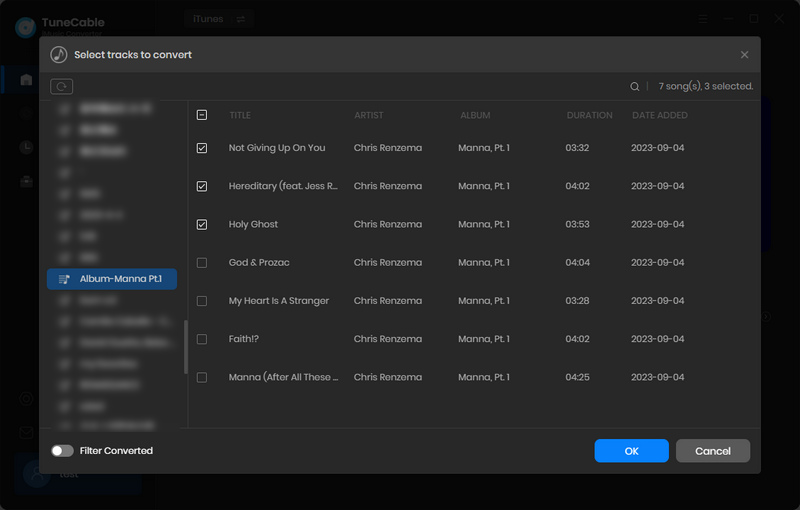This screenshot has width=800, height=510.
Task: Confirm selection with OK button
Action: 632,451
